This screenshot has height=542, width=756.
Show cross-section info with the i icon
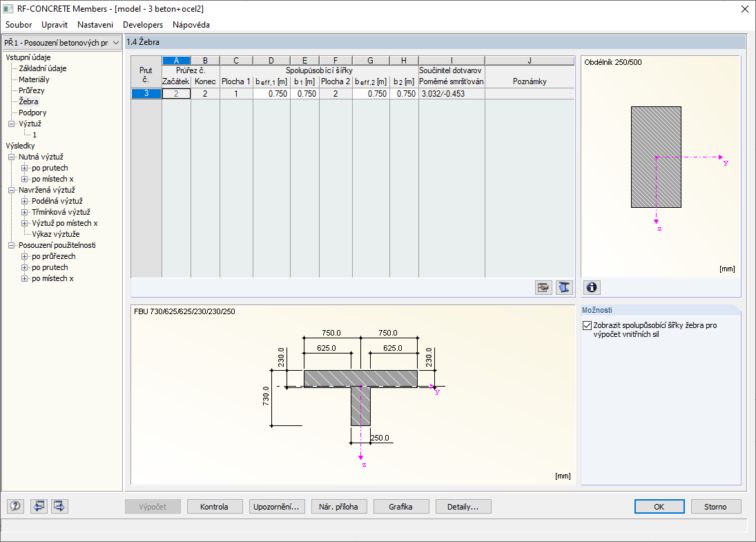click(x=592, y=287)
